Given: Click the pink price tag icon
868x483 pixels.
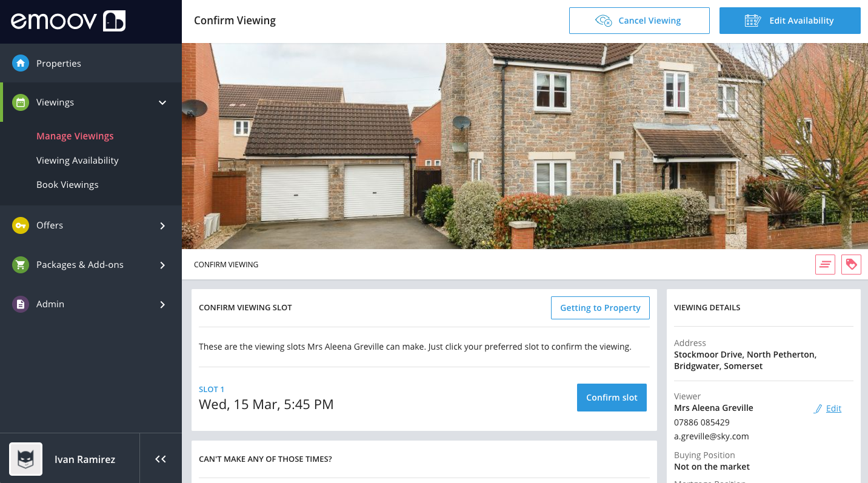Looking at the screenshot, I should click(x=851, y=264).
